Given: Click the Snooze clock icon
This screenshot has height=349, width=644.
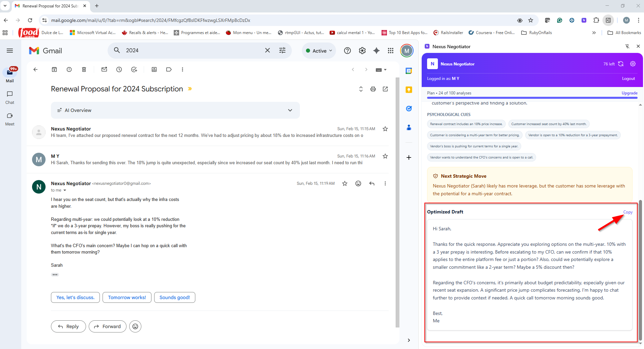Looking at the screenshot, I should pyautogui.click(x=119, y=69).
